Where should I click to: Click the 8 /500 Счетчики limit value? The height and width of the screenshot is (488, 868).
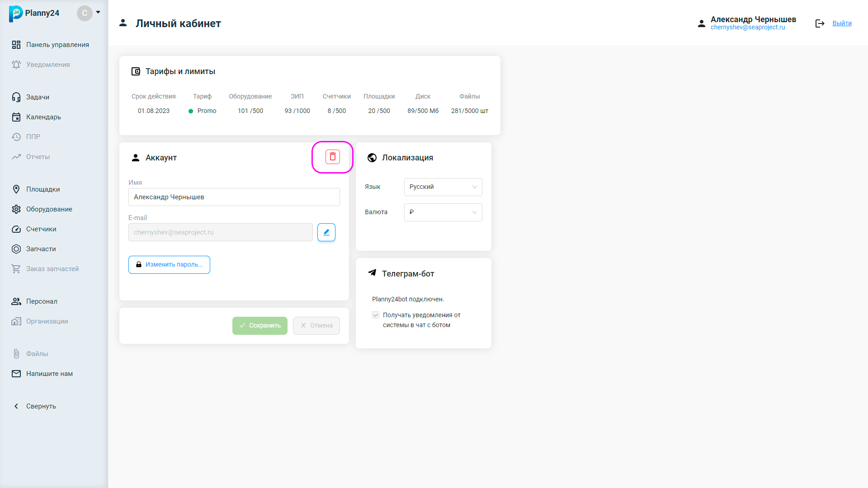point(337,111)
